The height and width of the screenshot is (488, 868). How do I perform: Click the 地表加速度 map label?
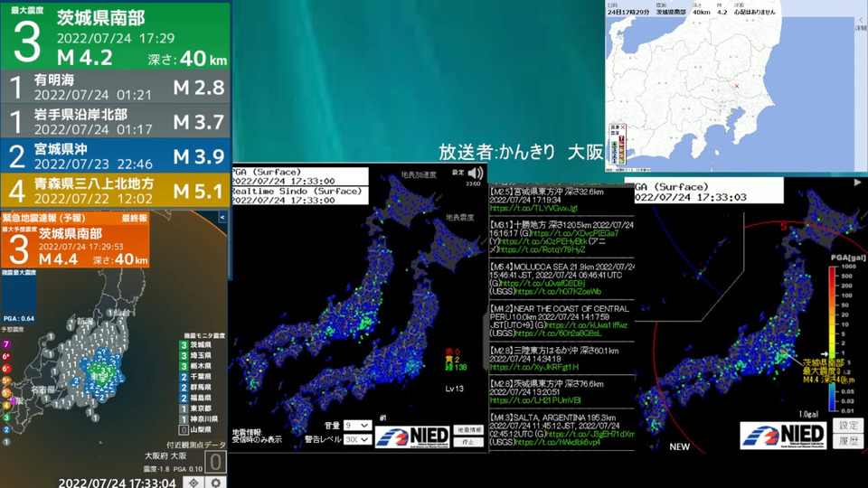[419, 174]
